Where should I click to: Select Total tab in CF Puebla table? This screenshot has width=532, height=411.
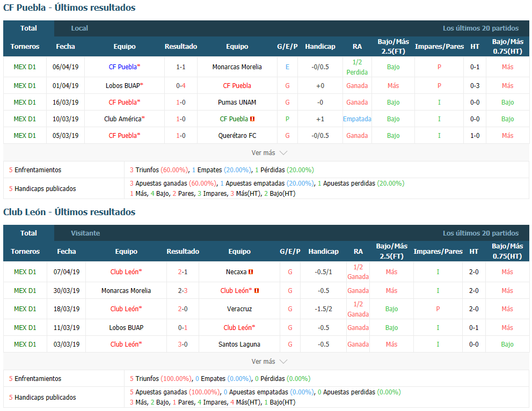pyautogui.click(x=28, y=28)
